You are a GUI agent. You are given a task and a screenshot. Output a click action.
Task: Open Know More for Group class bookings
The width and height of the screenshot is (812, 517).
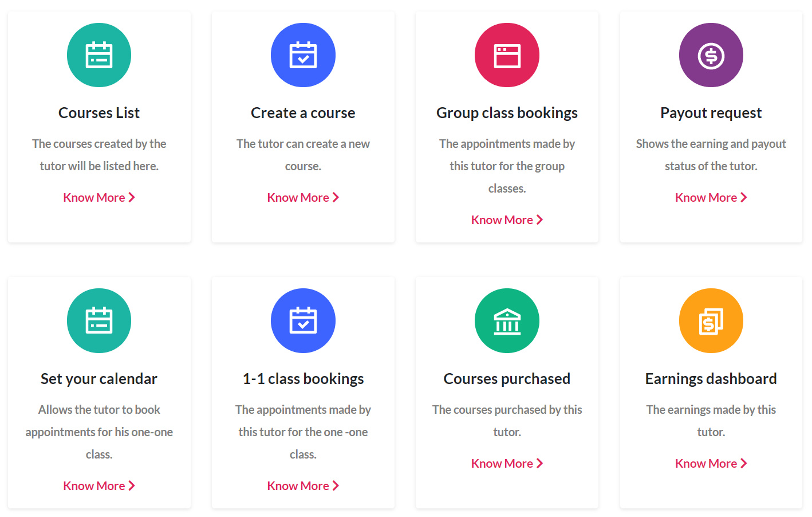507,220
